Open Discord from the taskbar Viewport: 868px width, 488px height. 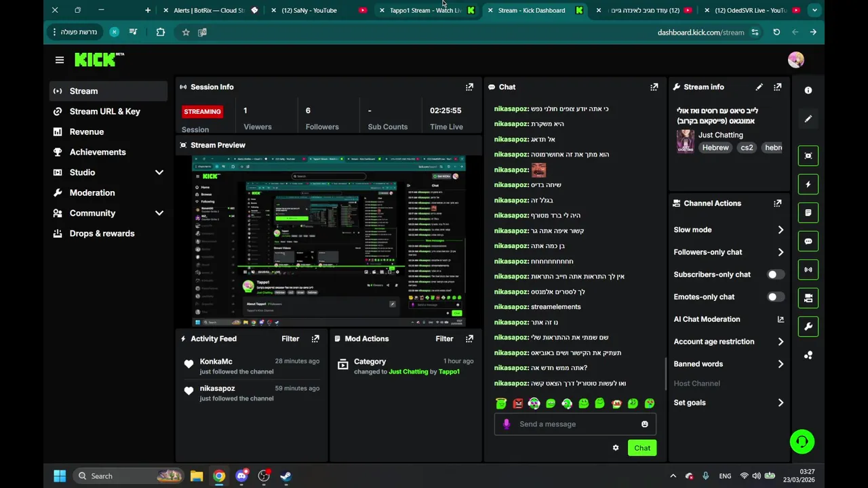(241, 476)
